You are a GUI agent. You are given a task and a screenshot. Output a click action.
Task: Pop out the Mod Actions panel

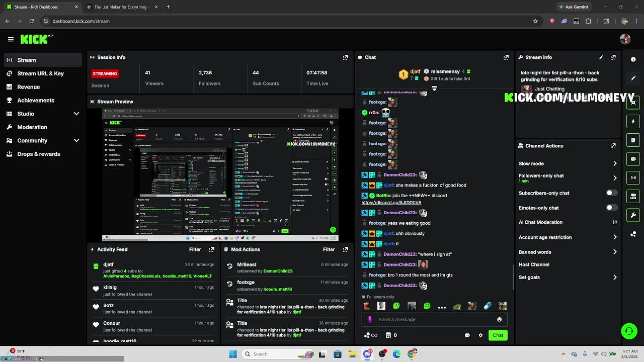pyautogui.click(x=345, y=249)
